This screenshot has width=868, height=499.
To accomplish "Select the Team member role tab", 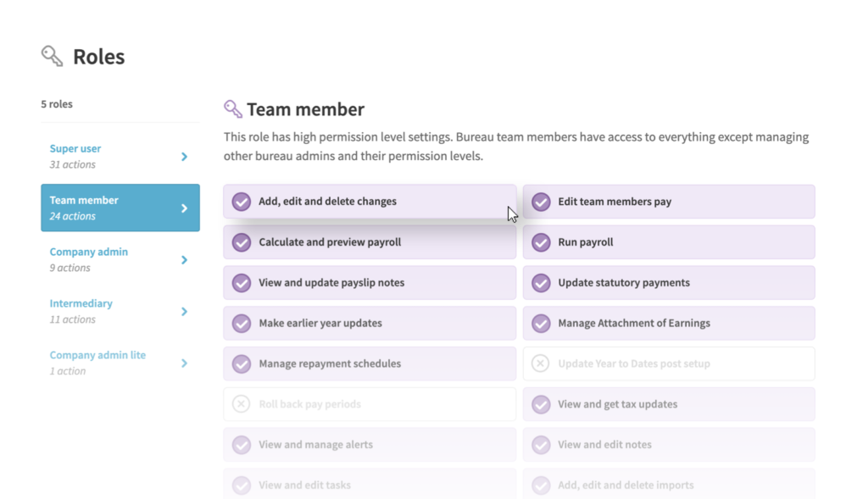I will pyautogui.click(x=120, y=208).
